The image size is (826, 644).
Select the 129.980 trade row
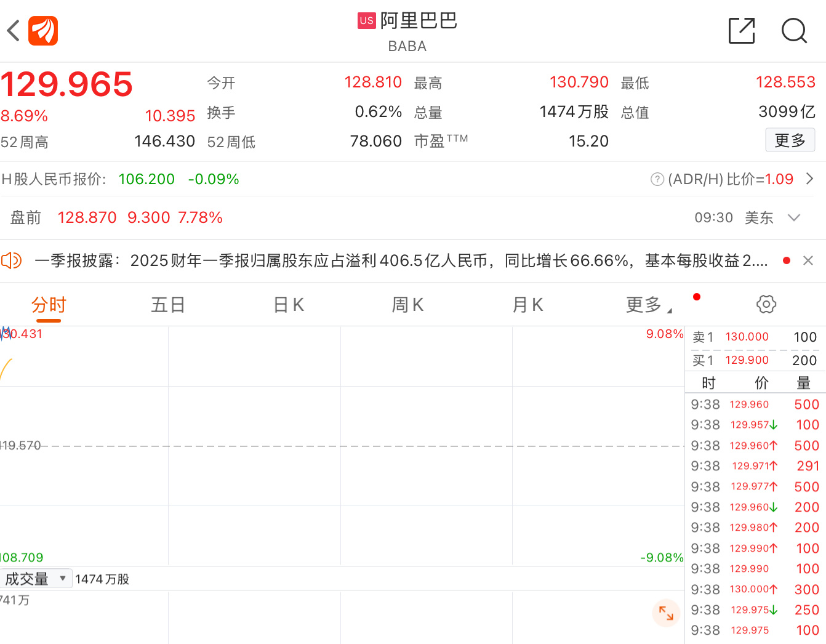click(x=755, y=528)
